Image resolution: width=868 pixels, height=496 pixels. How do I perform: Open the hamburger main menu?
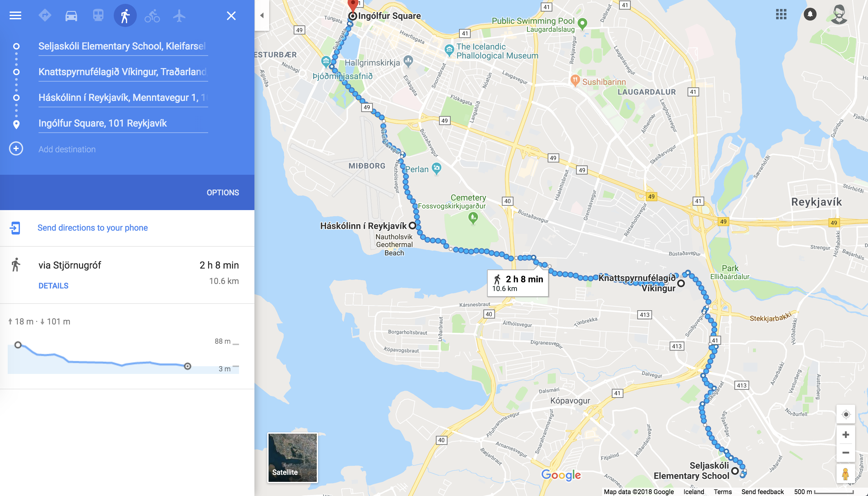click(15, 16)
